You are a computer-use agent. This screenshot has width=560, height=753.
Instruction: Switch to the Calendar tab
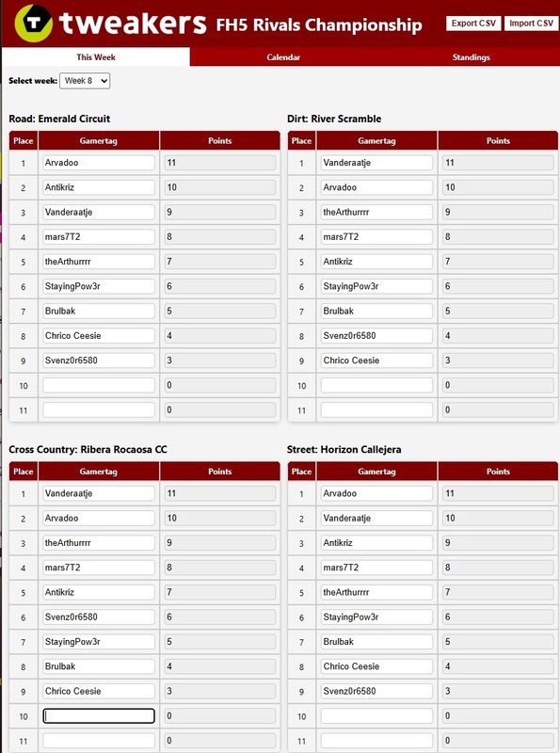(x=283, y=57)
